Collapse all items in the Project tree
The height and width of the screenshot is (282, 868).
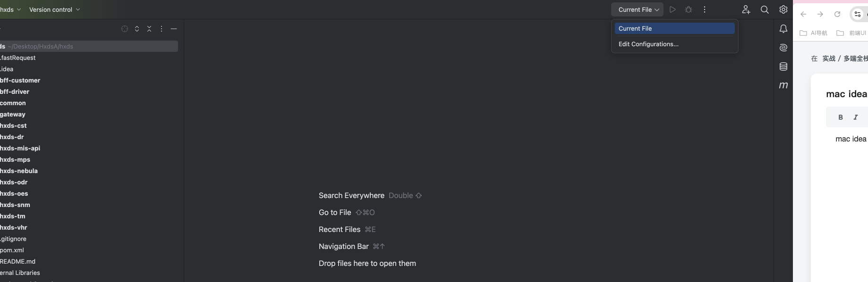[x=149, y=29]
